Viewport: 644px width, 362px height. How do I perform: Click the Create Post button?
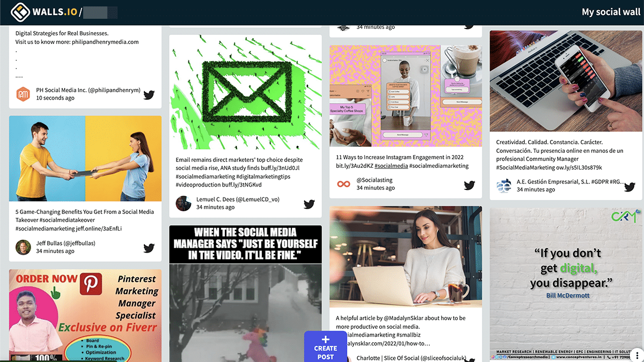(x=325, y=346)
